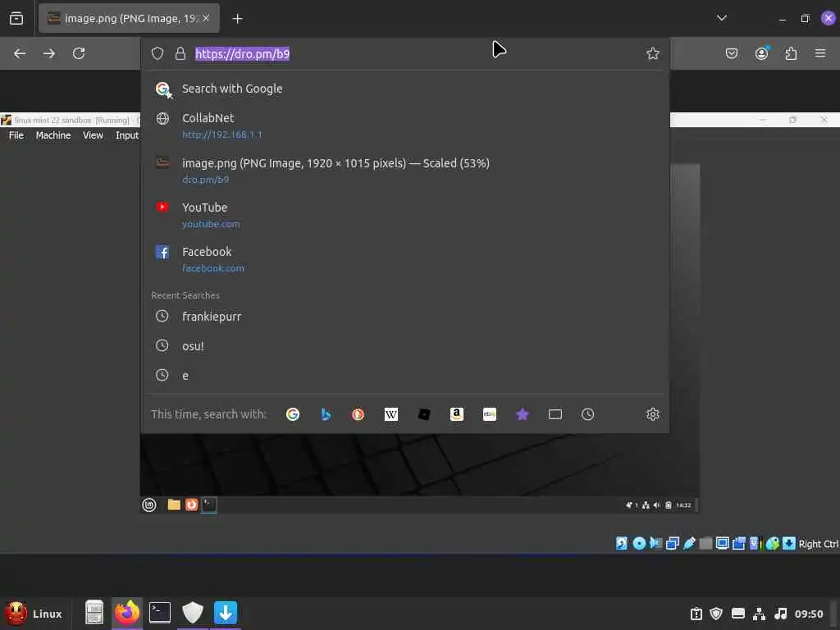Click the VirtualBox shared folders status icon
Image resolution: width=840 pixels, height=630 pixels.
tap(706, 543)
